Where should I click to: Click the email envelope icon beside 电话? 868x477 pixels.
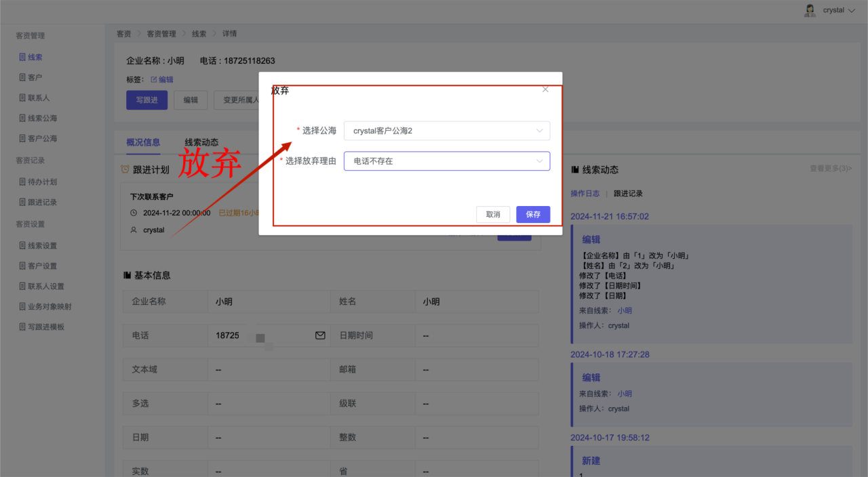(320, 335)
